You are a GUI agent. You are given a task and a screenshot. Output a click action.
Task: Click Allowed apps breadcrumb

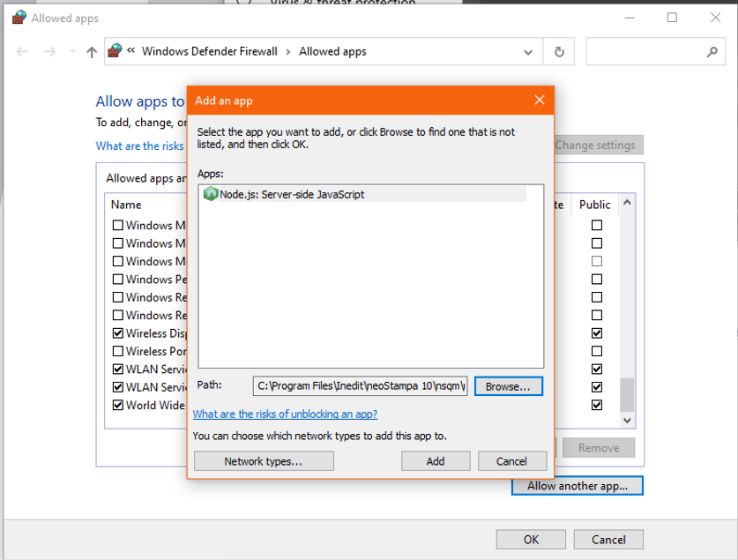tap(332, 51)
